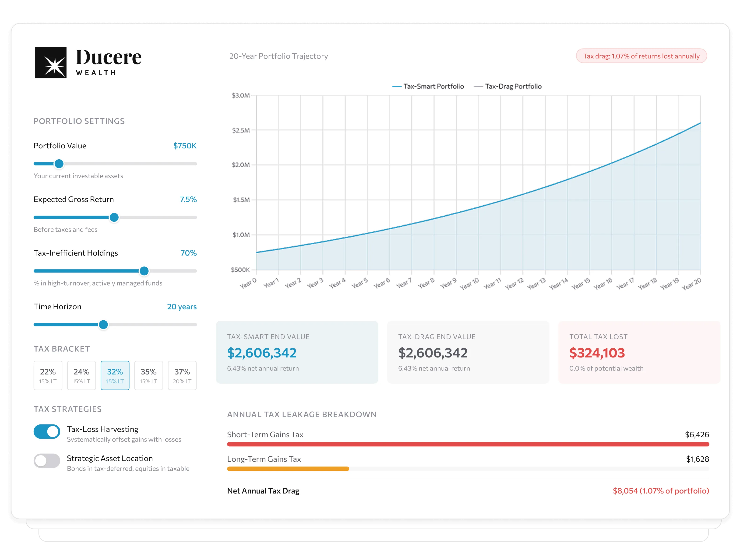This screenshot has width=747, height=560.
Task: Click the 70% tax-inefficient holdings value
Action: (x=188, y=253)
